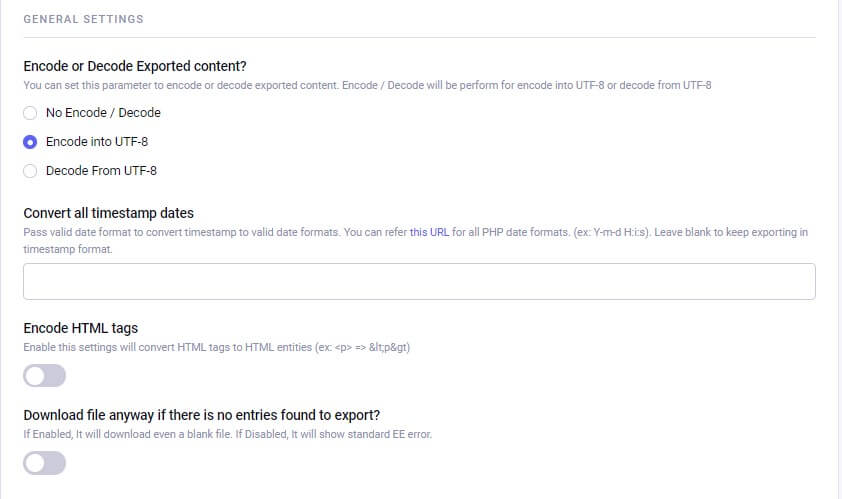842x499 pixels.
Task: Click the 'Encode into UTF-8' label text
Action: point(97,142)
